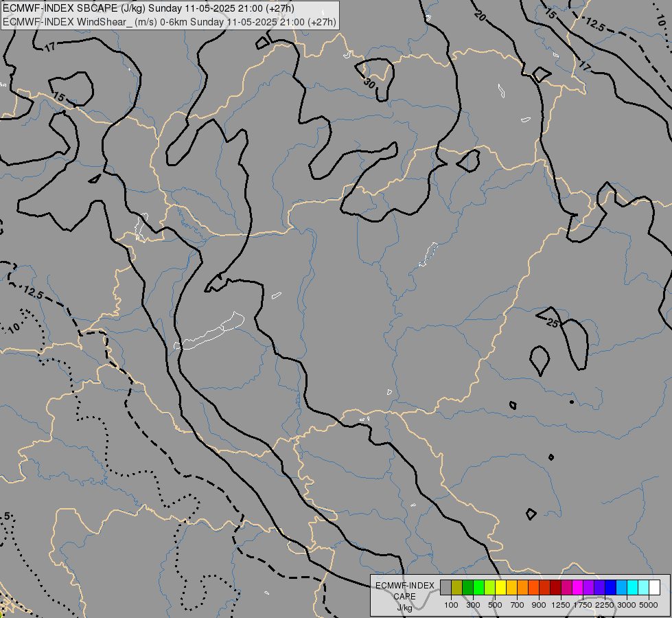
Task: Click the orange swatch right of the 700 tick
Action: 523,588
